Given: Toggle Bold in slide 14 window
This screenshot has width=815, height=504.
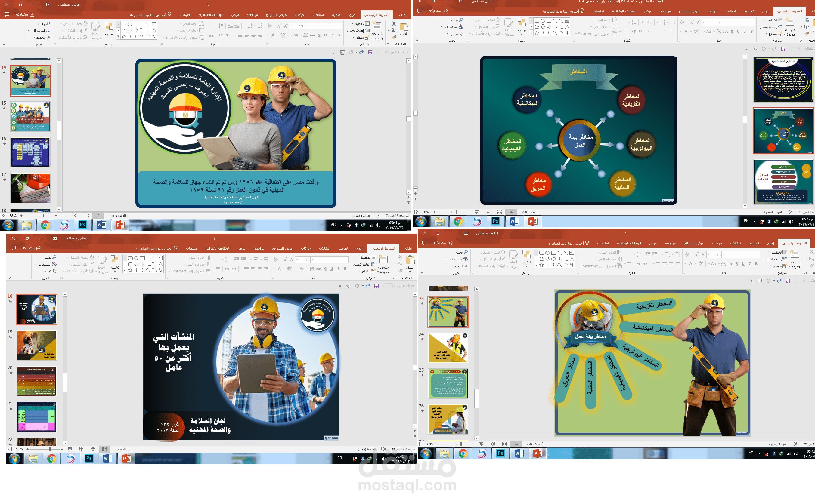Looking at the screenshot, I should 339,35.
